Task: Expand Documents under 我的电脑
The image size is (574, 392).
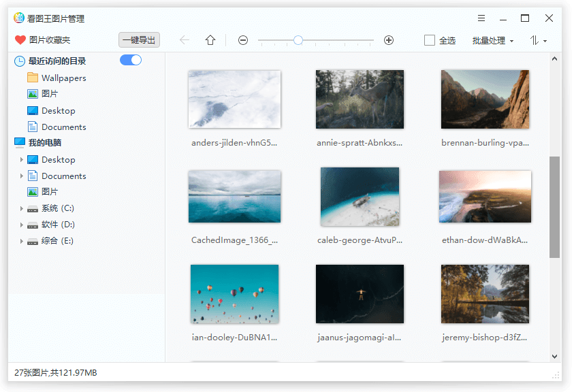Action: 21,176
